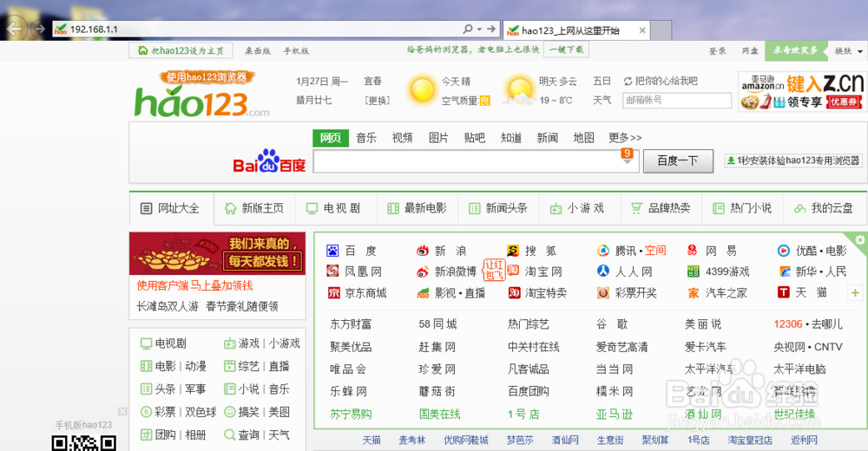Open the search box dropdown with badge 9

point(627,155)
